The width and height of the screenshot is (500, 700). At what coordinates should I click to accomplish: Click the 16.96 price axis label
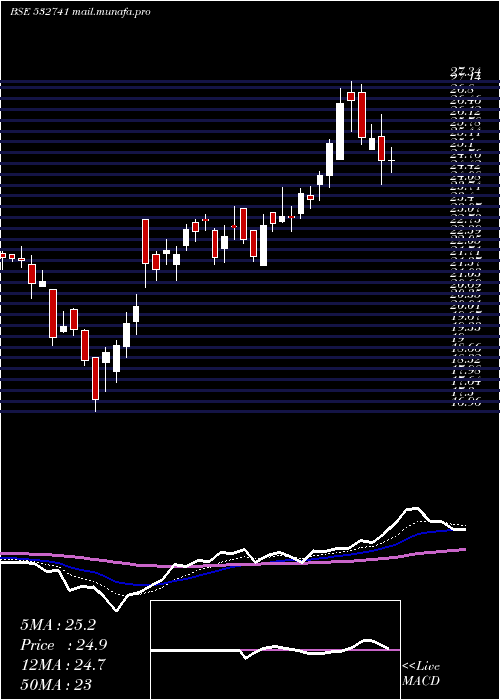[466, 402]
